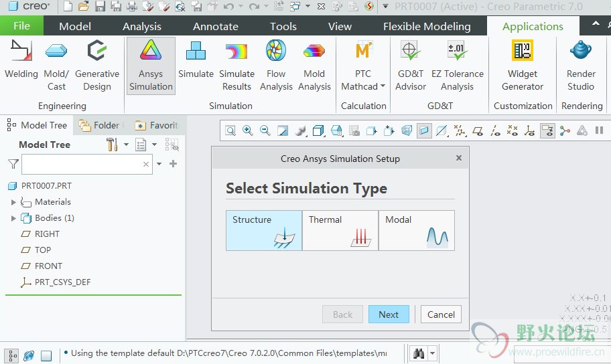Select the FRONT datum plane
611x364 pixels.
tap(42, 266)
